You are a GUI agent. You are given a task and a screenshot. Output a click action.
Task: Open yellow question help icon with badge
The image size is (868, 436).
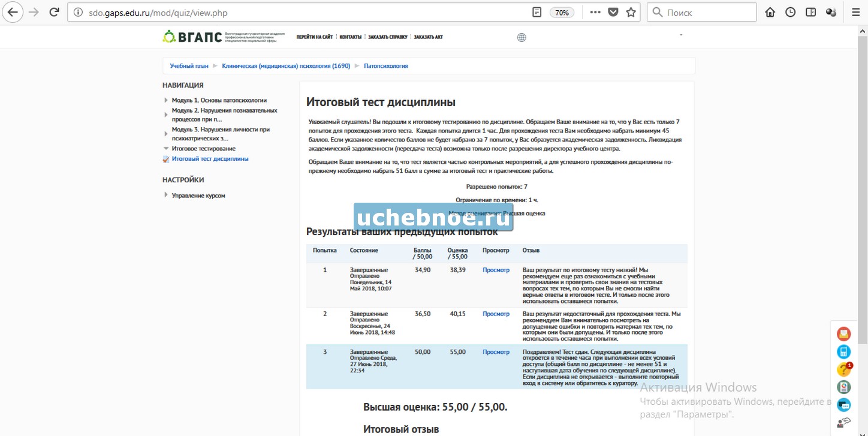843,369
